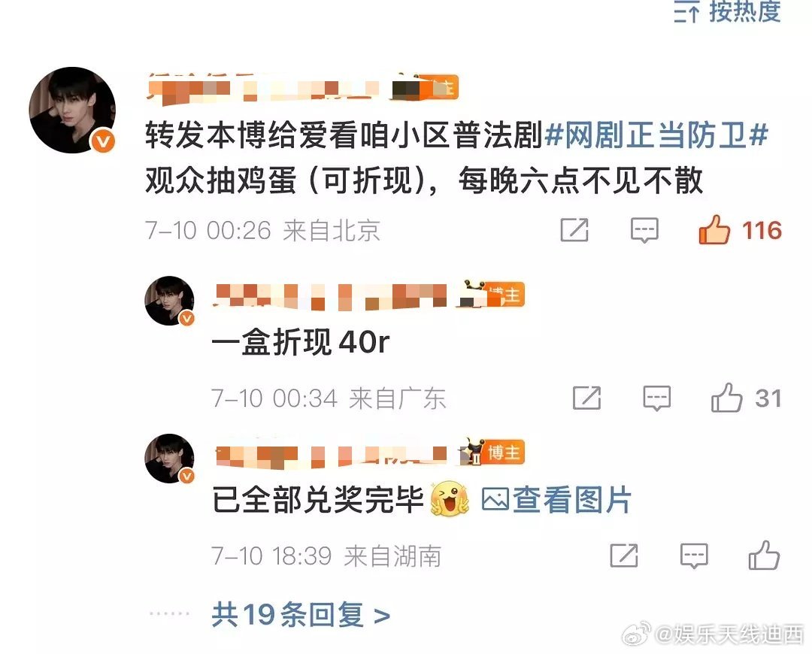Repost the 00:26 Beijing comment
812x654 pixels.
coord(574,230)
